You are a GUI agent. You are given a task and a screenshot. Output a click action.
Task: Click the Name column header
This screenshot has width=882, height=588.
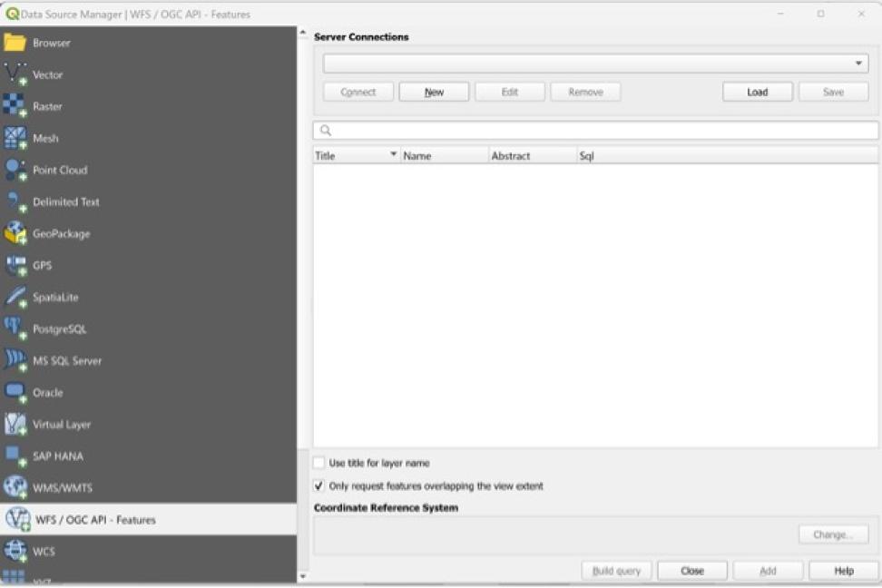click(445, 156)
